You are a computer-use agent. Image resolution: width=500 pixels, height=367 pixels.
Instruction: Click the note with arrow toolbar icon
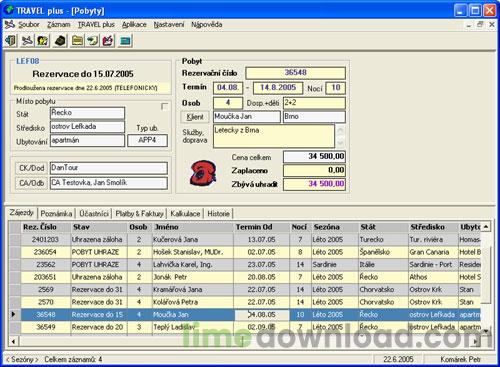point(93,41)
